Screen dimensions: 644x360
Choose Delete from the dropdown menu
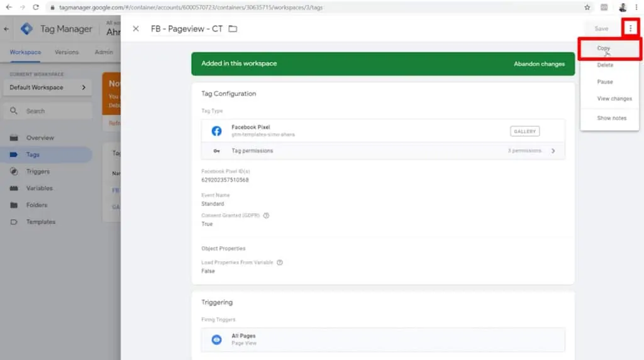[x=609, y=65]
